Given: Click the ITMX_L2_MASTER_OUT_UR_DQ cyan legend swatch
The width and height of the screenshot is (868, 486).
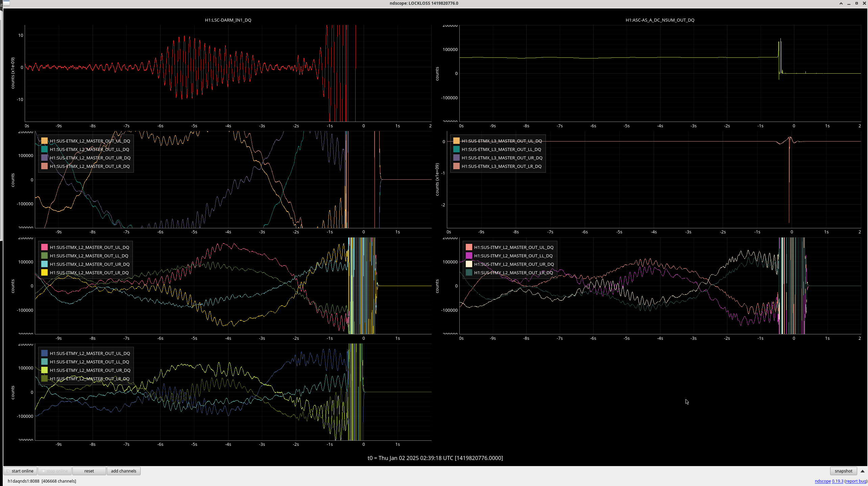Looking at the screenshot, I should click(44, 264).
